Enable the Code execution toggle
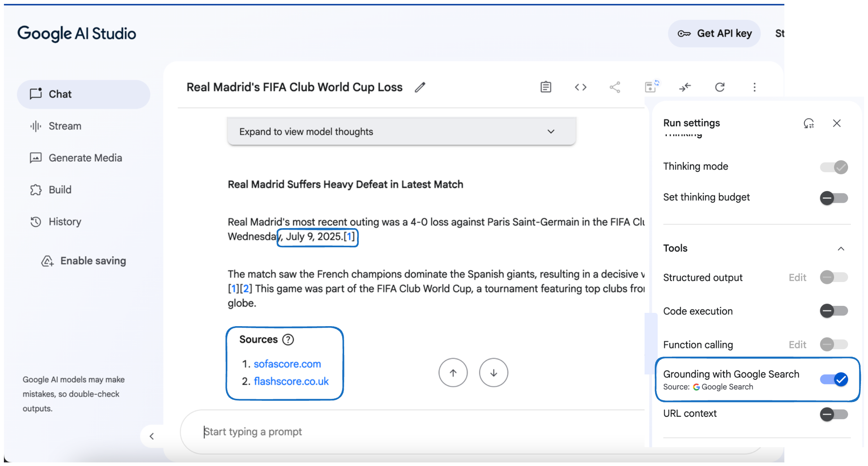The height and width of the screenshot is (466, 868). (834, 311)
